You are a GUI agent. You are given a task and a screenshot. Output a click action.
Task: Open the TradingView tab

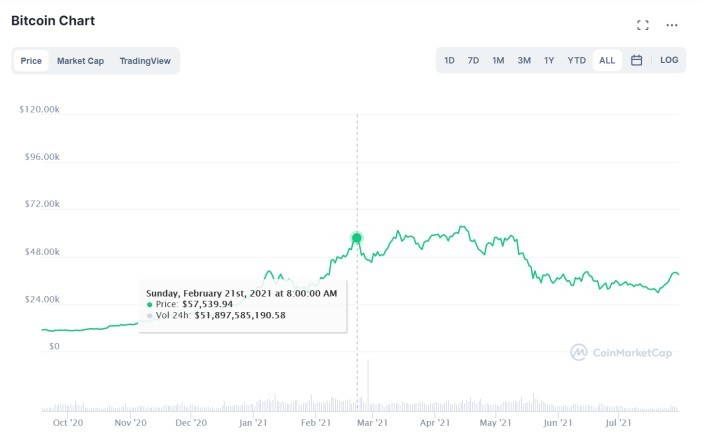145,61
